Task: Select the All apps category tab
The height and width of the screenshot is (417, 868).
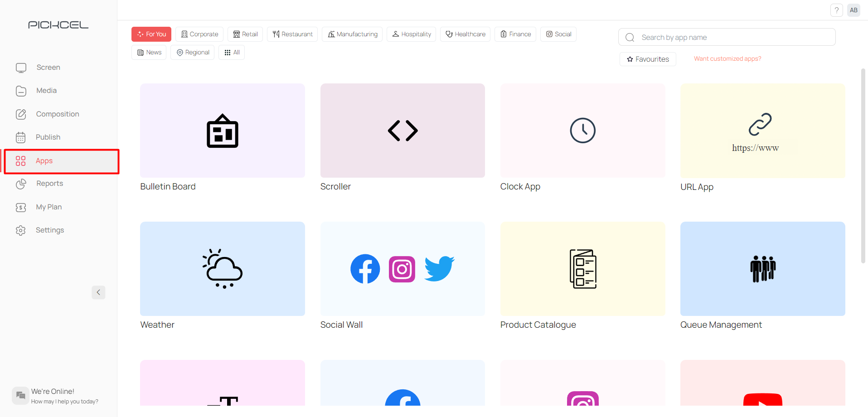Action: click(x=232, y=52)
